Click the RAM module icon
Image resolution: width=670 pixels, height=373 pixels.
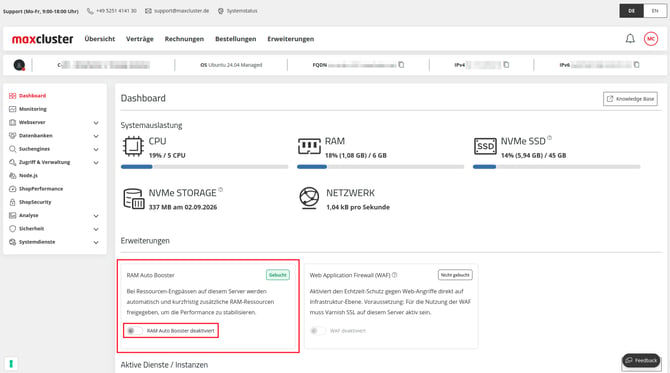tap(309, 147)
